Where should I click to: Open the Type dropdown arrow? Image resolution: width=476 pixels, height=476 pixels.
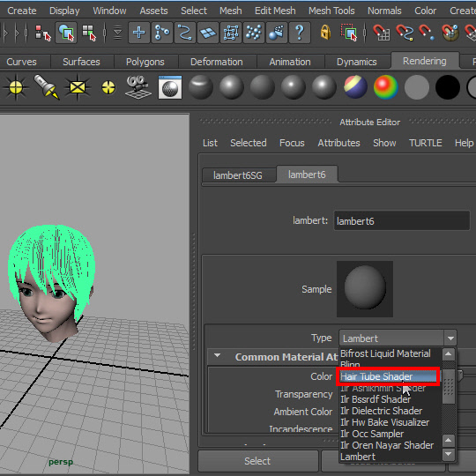[450, 338]
